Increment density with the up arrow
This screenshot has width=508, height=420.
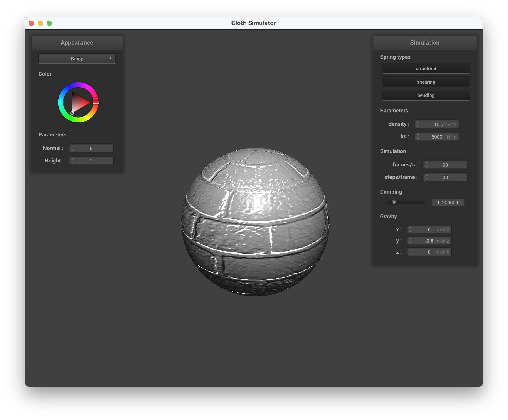[x=418, y=122]
